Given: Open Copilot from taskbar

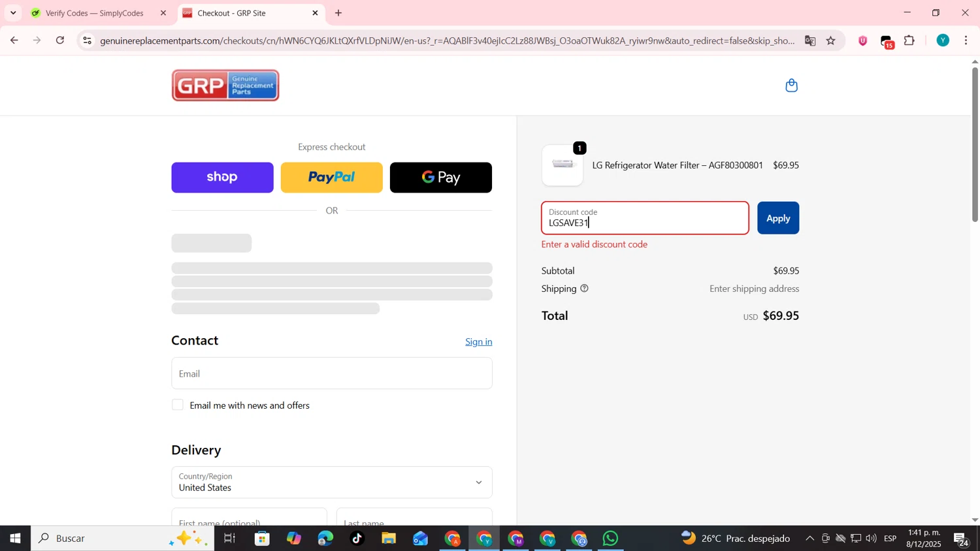Looking at the screenshot, I should click(x=294, y=539).
